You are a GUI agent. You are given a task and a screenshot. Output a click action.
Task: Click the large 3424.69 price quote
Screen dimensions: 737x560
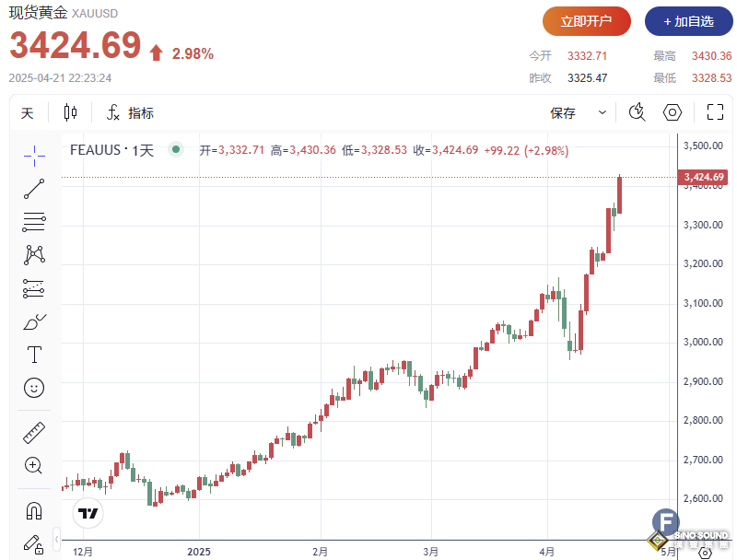point(76,45)
